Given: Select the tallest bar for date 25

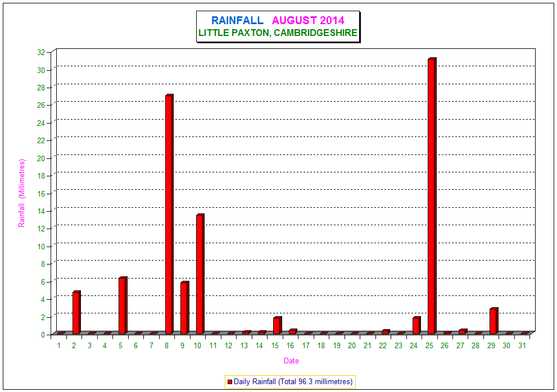Looking at the screenshot, I should point(432,196).
